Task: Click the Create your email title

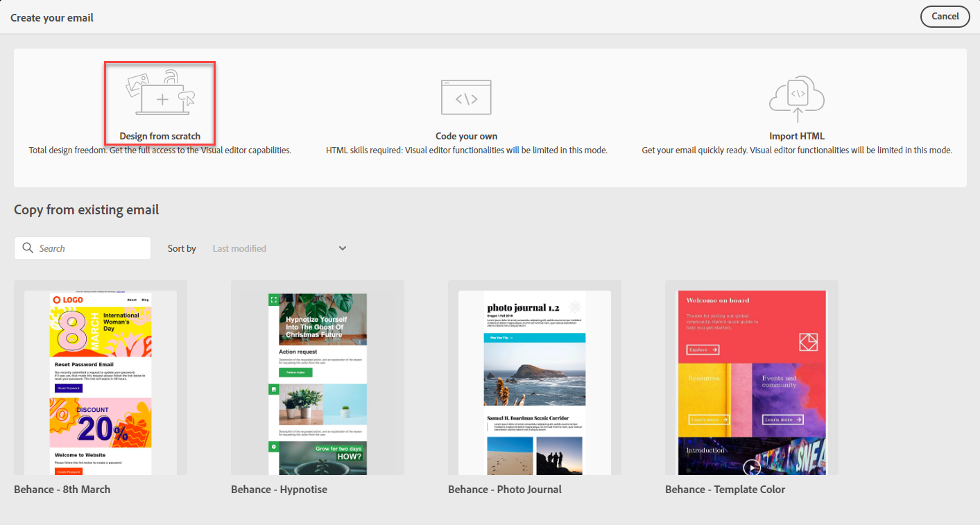Action: (x=52, y=17)
